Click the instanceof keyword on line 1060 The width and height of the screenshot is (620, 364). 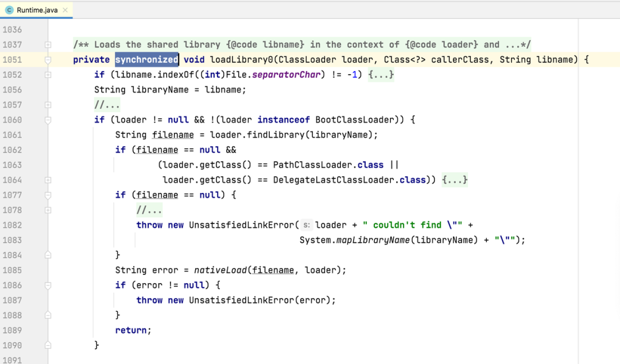coord(284,120)
